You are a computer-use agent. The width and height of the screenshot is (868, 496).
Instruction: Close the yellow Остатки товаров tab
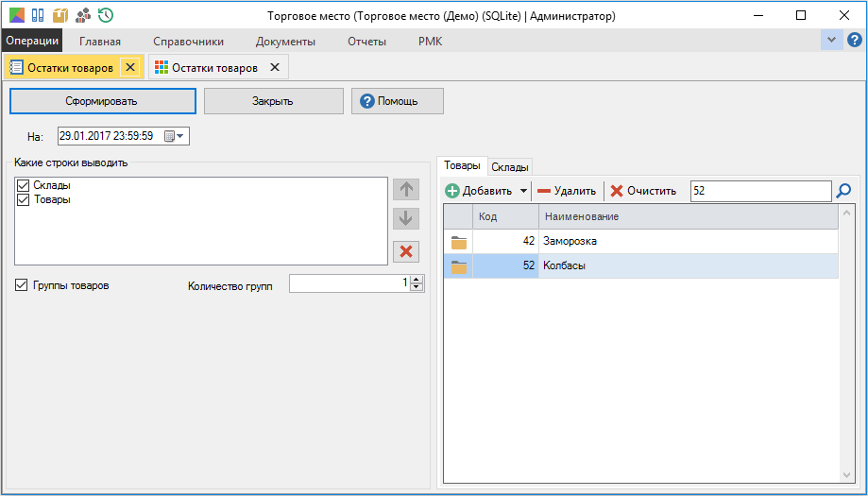click(130, 67)
